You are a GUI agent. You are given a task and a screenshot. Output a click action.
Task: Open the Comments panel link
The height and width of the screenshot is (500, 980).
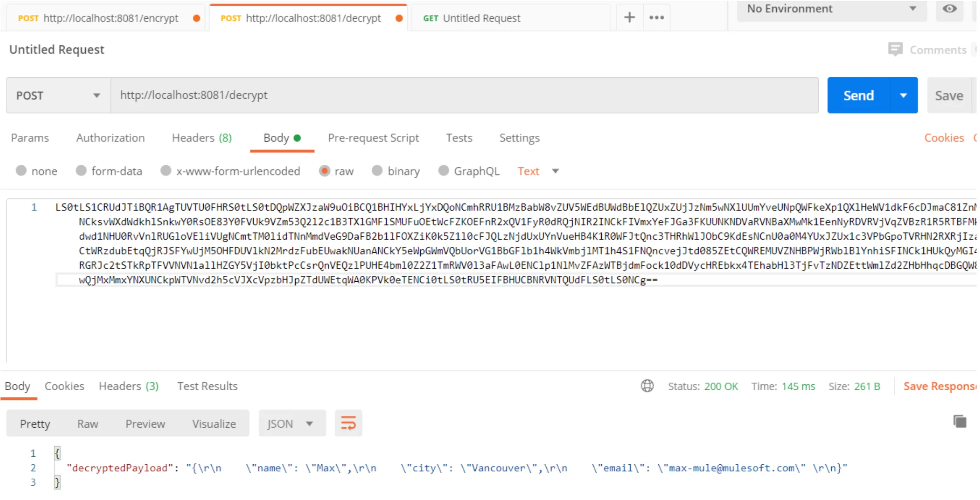click(x=938, y=50)
